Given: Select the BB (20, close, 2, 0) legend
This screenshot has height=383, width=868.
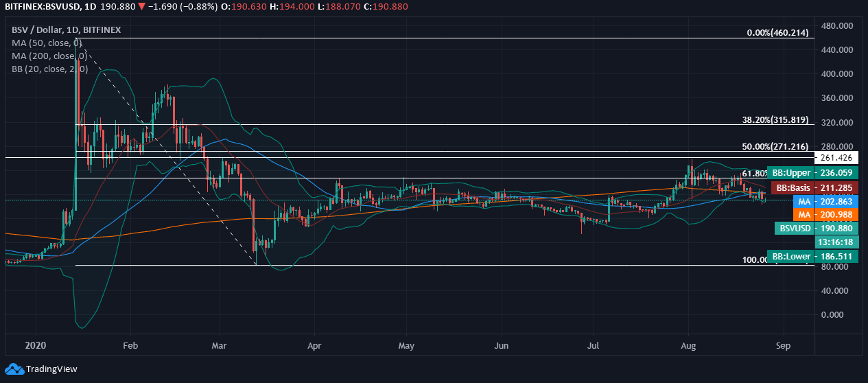Looking at the screenshot, I should (x=49, y=69).
